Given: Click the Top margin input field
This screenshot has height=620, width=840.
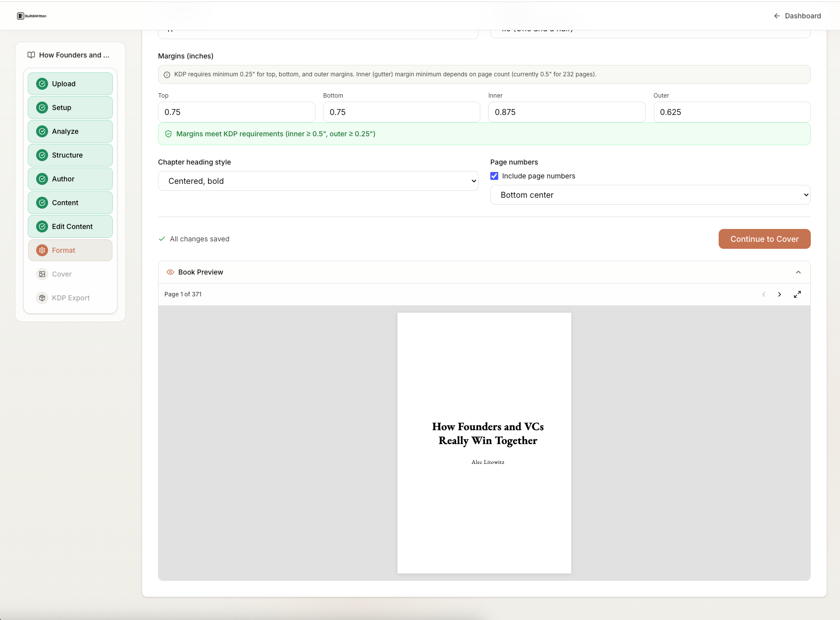Looking at the screenshot, I should click(x=237, y=112).
